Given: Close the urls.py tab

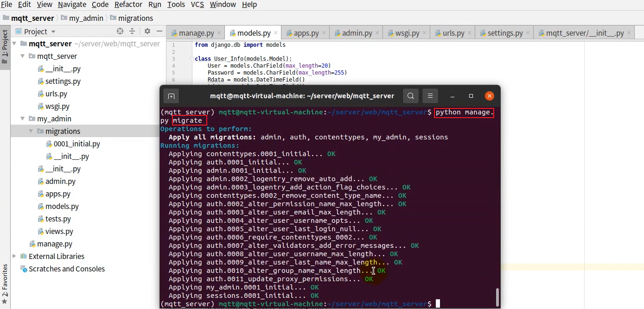Looking at the screenshot, I should (469, 33).
